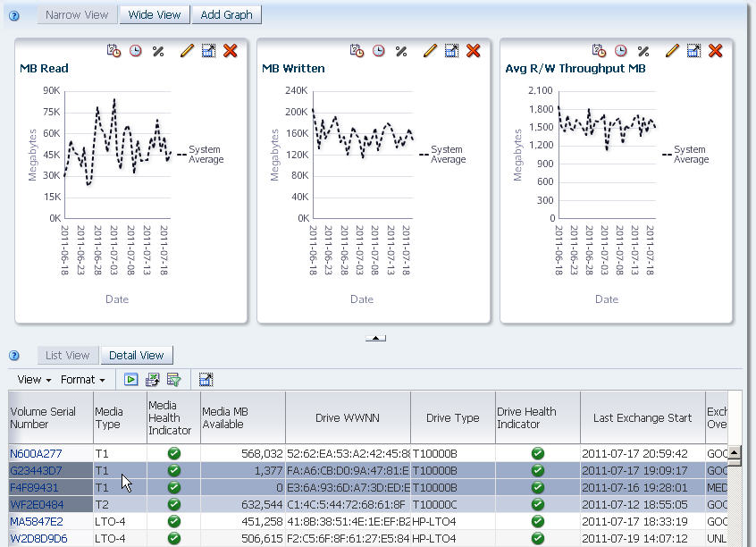The height and width of the screenshot is (547, 756).
Task: Switch to the List View tab
Action: [x=68, y=356]
